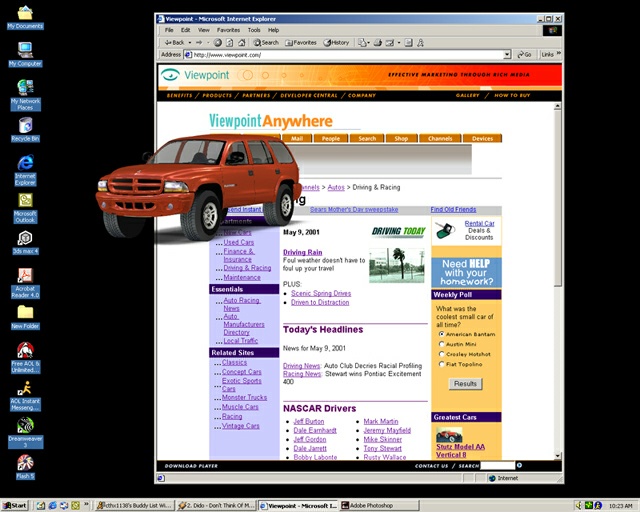640x512 pixels.
Task: Click the Back arrow button
Action: pyautogui.click(x=174, y=42)
